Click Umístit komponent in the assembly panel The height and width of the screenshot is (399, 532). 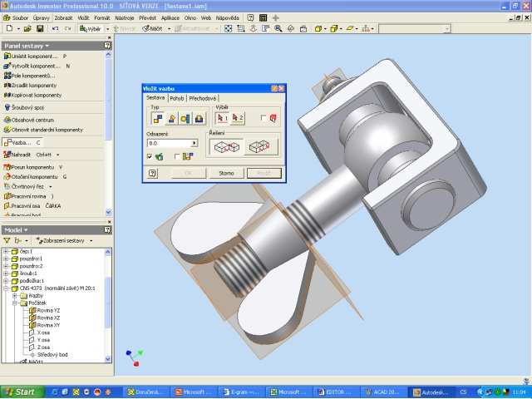pyautogui.click(x=33, y=56)
